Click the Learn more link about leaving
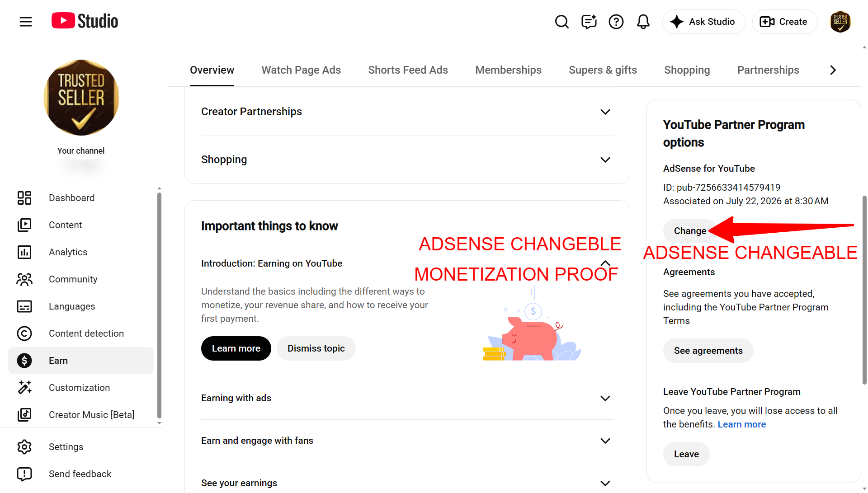868x493 pixels. click(x=741, y=424)
